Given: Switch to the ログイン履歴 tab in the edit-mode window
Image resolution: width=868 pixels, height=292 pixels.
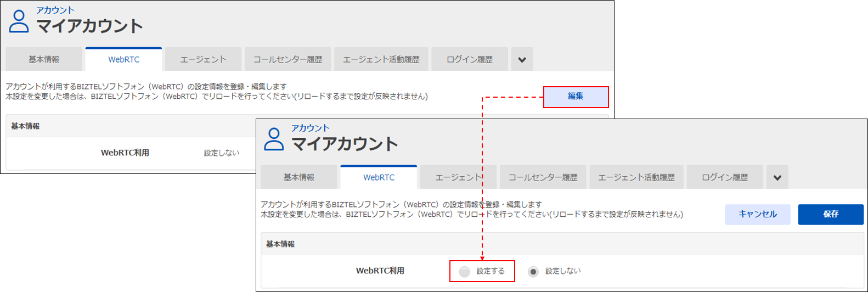Looking at the screenshot, I should coord(724,177).
